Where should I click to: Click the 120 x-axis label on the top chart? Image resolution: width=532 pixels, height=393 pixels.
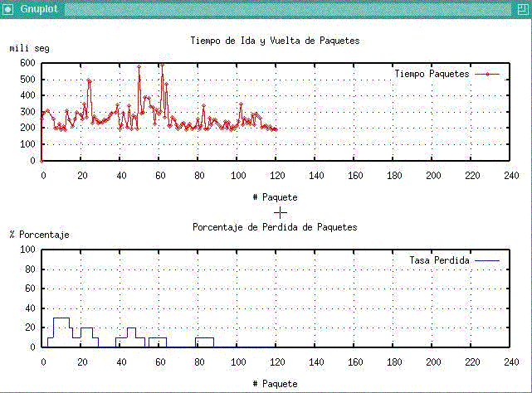(277, 176)
